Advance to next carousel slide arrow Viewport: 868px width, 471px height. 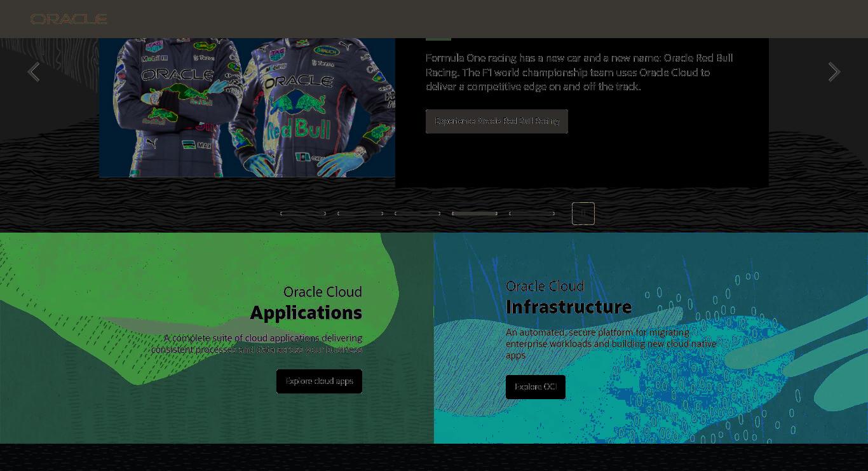coord(834,72)
